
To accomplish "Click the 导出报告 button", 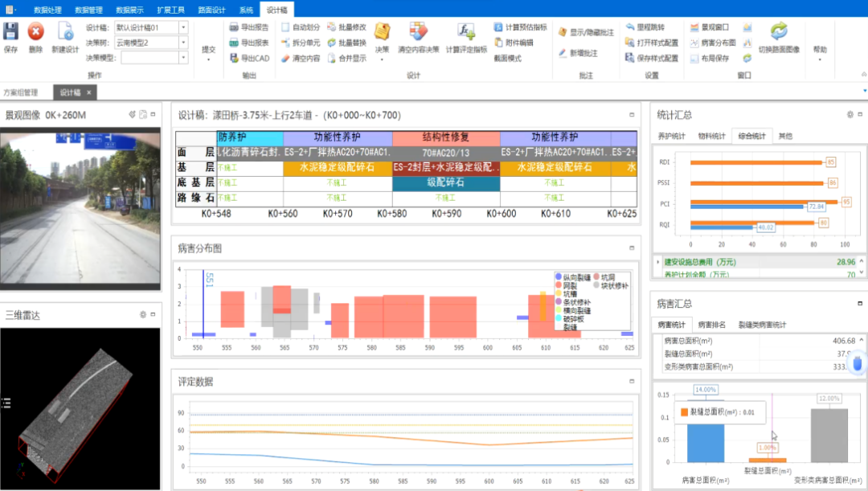I will 249,27.
